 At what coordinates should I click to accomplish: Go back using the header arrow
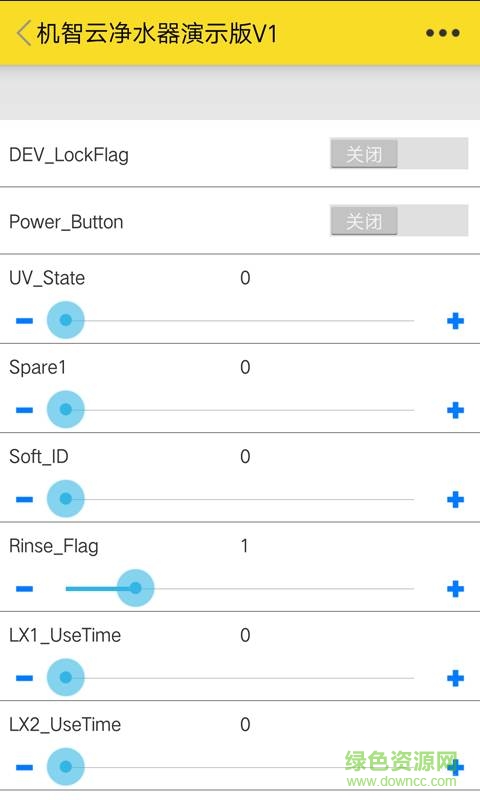tap(23, 33)
